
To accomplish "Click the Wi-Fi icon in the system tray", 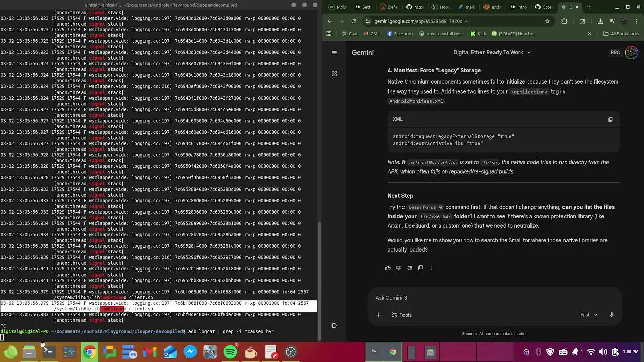I will pyautogui.click(x=591, y=352).
